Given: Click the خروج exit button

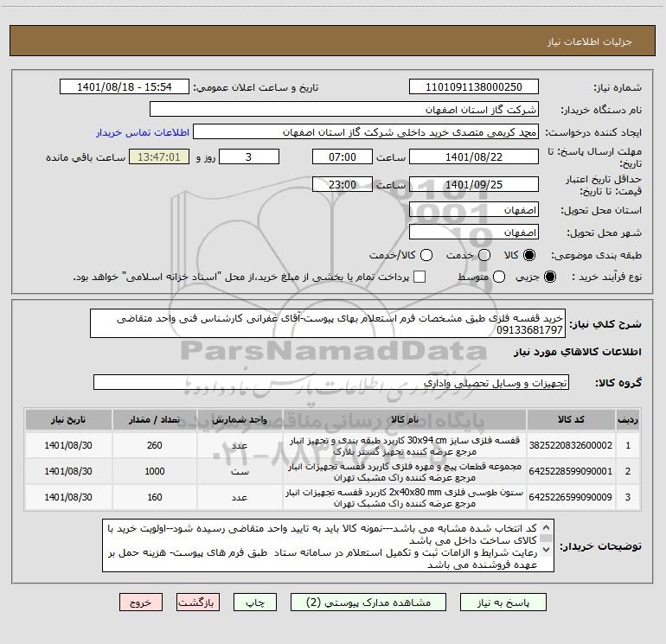Looking at the screenshot, I should coord(141,603).
